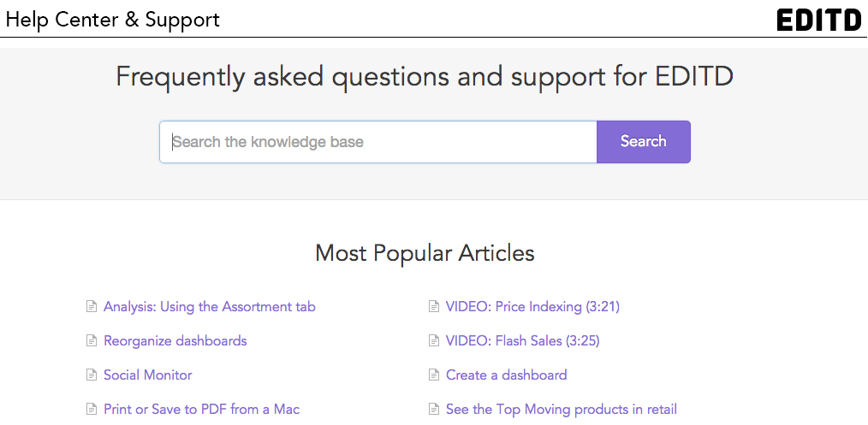Click document icon beside Analysis: Using the Assortment tab
868x425 pixels.
click(92, 306)
